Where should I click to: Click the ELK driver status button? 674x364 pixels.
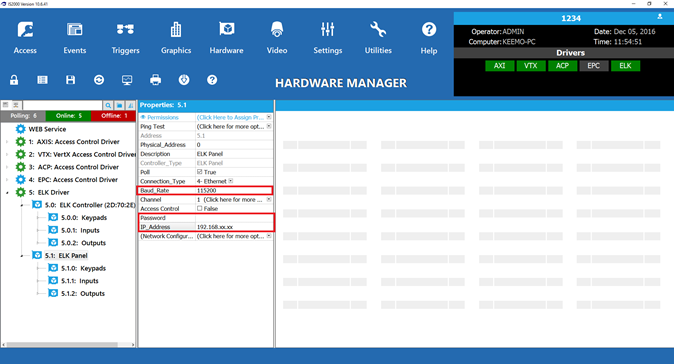pyautogui.click(x=625, y=66)
